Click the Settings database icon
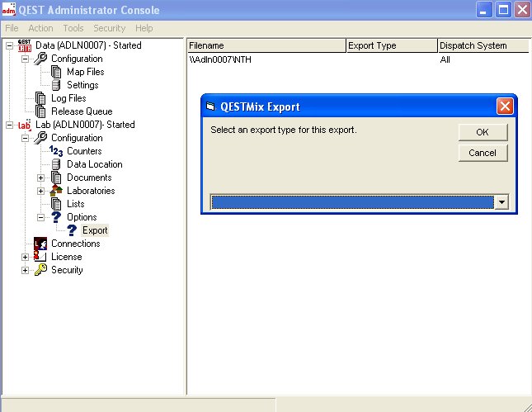The width and height of the screenshot is (532, 412). coord(56,85)
